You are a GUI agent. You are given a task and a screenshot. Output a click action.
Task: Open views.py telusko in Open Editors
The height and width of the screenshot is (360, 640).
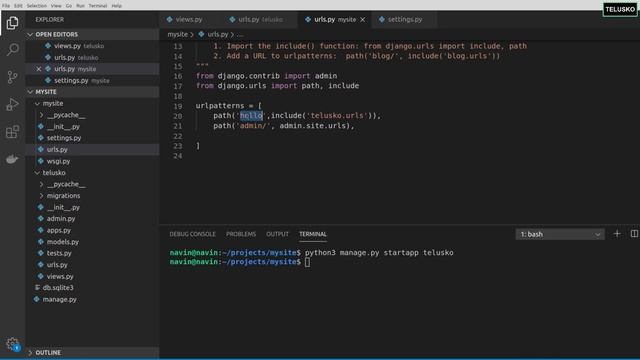79,46
